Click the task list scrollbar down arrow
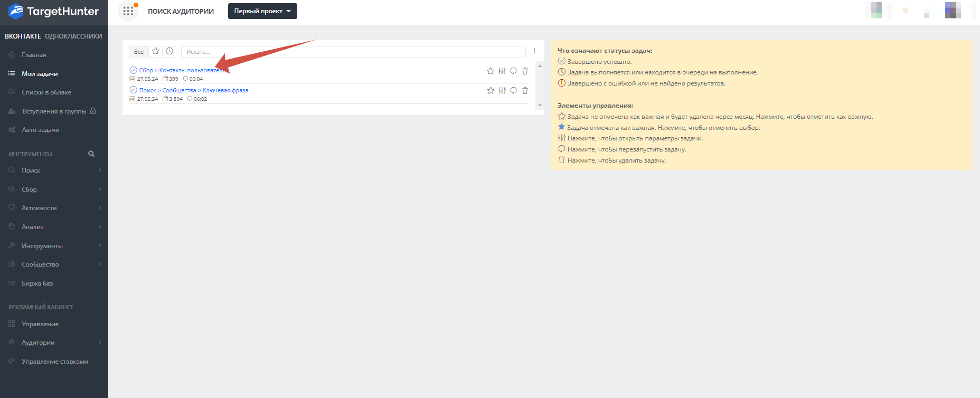Screen dimensions: 980x398 (540, 106)
